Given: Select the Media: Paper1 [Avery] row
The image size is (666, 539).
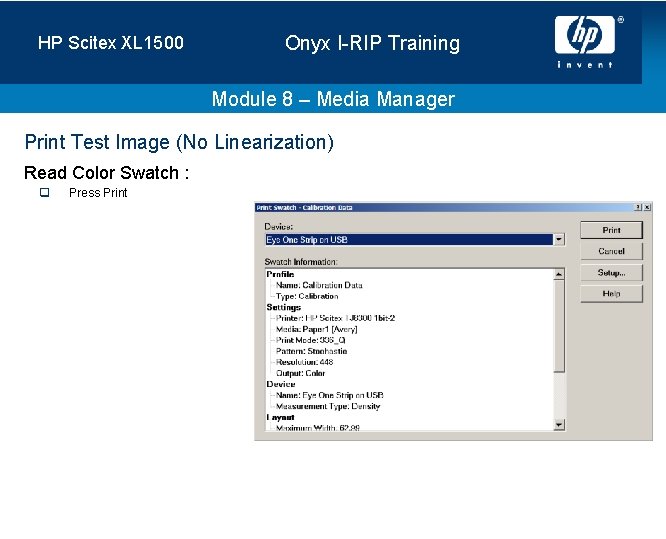Looking at the screenshot, I should [x=316, y=329].
